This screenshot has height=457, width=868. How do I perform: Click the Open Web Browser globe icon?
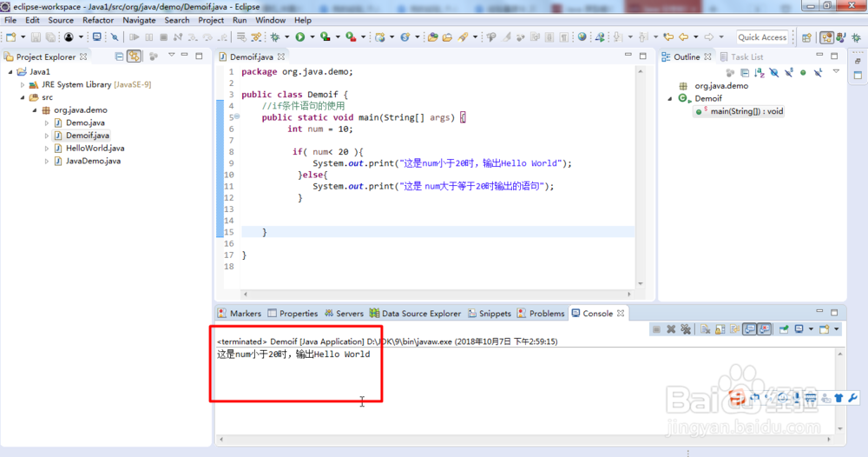click(582, 37)
